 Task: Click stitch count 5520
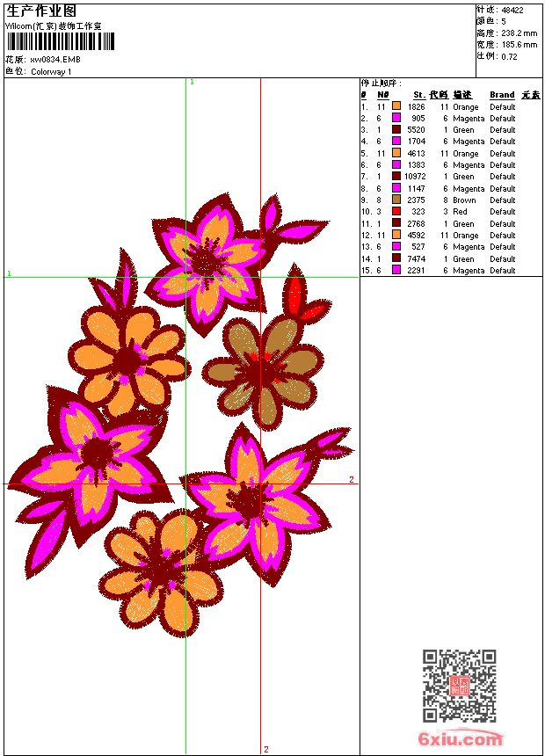point(417,130)
